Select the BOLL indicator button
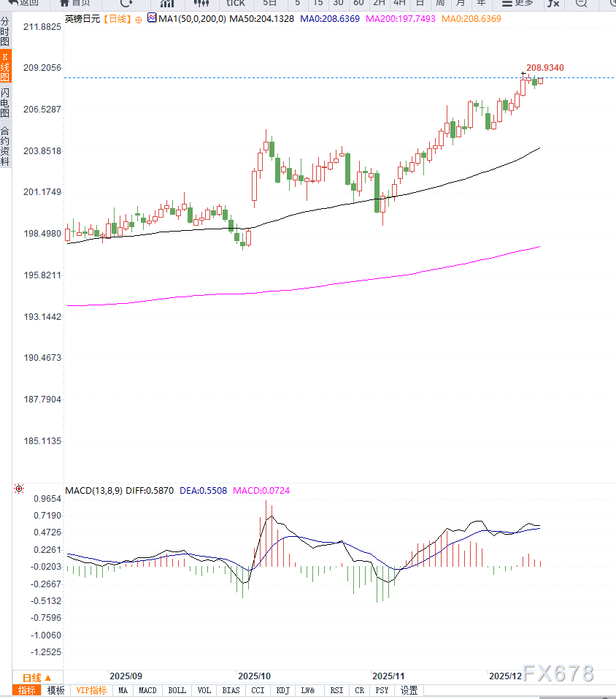The image size is (616, 699). [177, 690]
